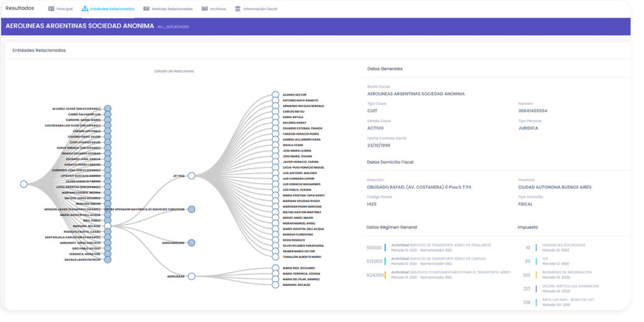Select the ZAVALIA LAGOS PATRICIO node

(x=108, y=259)
